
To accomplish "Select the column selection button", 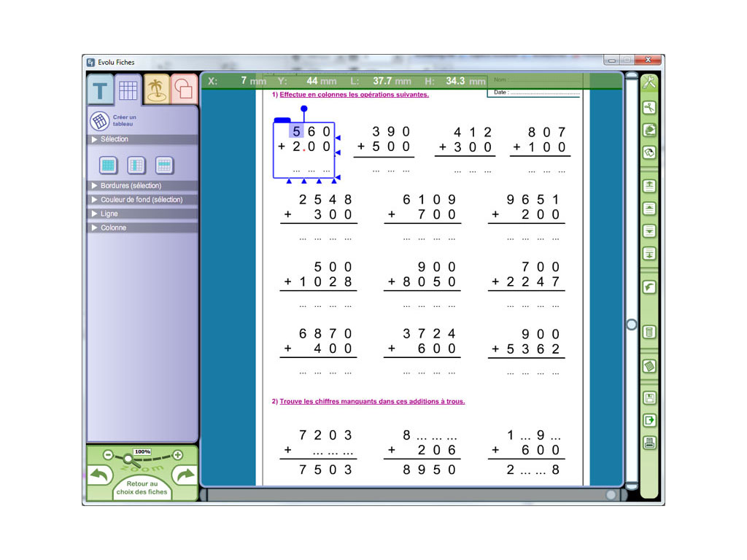I will (136, 165).
